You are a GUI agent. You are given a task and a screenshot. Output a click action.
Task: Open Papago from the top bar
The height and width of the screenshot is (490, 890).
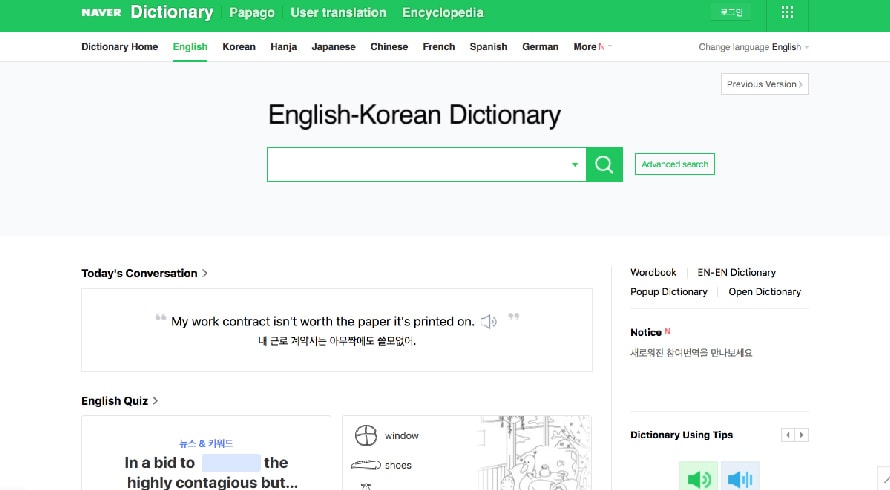point(251,13)
